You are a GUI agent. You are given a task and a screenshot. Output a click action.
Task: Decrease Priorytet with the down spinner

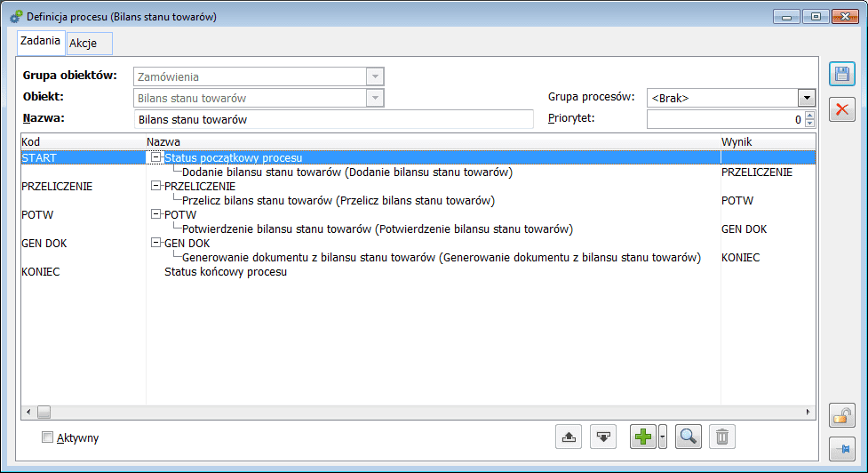pos(809,124)
